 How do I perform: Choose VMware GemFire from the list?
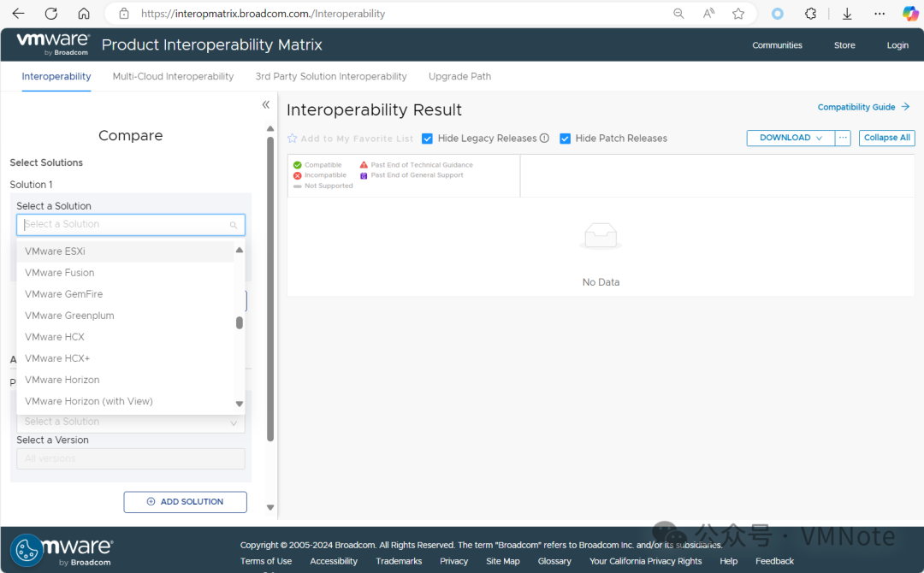tap(125, 294)
